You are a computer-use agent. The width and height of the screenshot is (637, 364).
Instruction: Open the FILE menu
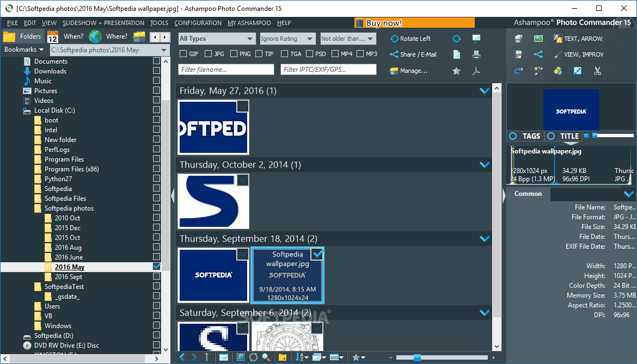pyautogui.click(x=12, y=23)
